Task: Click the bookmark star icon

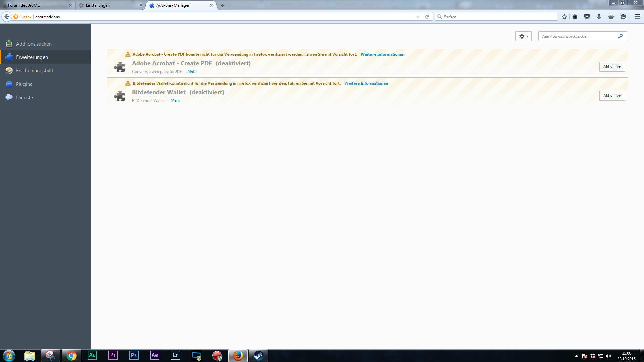Action: coord(564,17)
